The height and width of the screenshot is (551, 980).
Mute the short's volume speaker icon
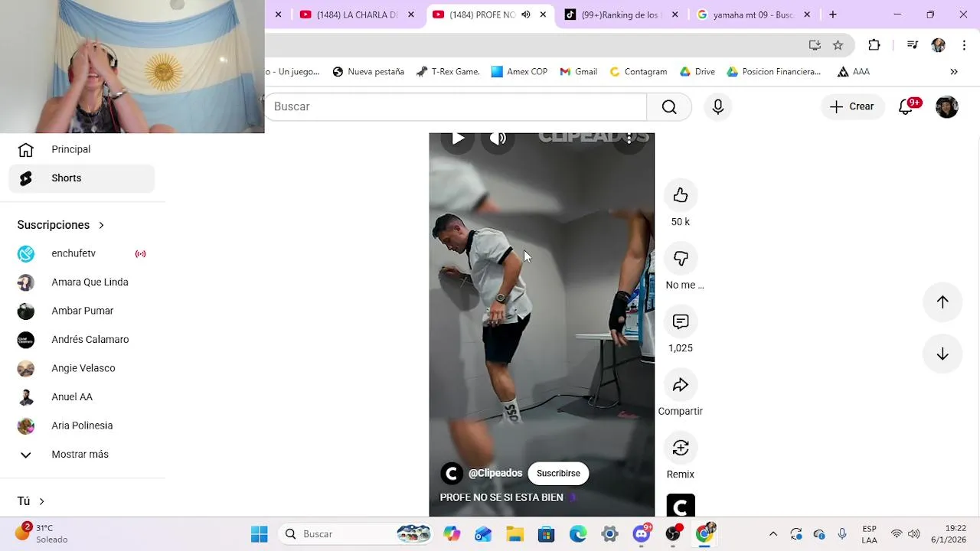(x=498, y=139)
